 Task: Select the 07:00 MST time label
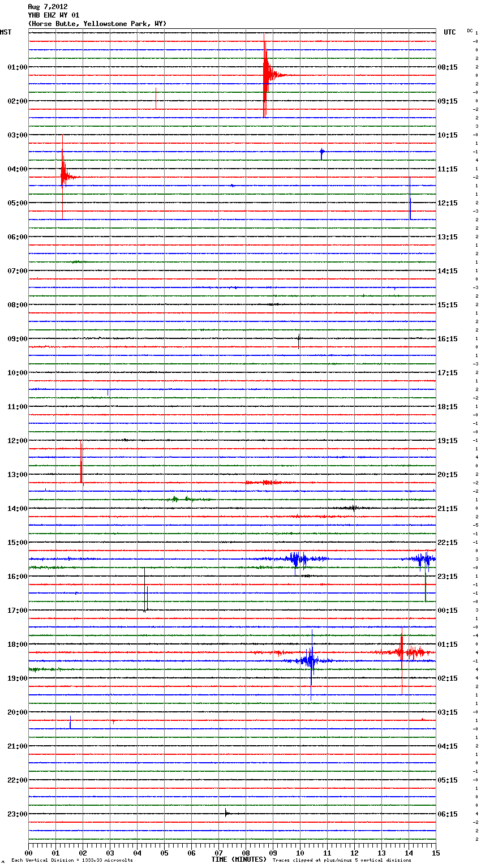(18, 270)
